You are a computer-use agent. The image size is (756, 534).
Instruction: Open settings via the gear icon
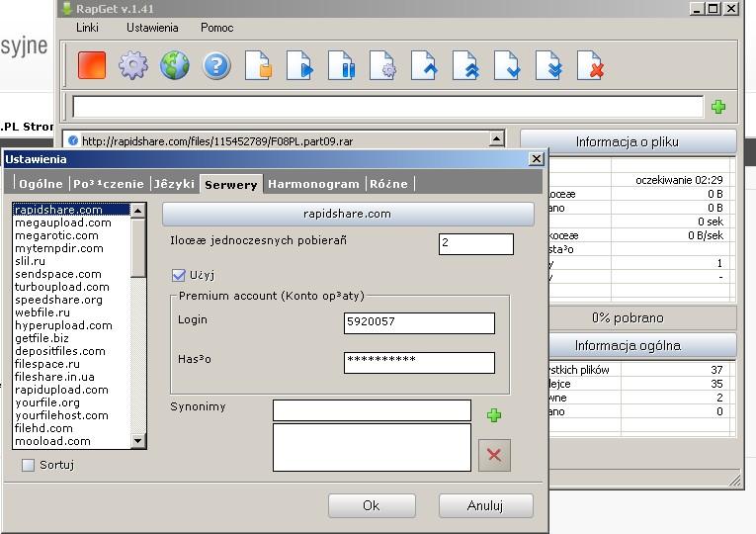(133, 65)
